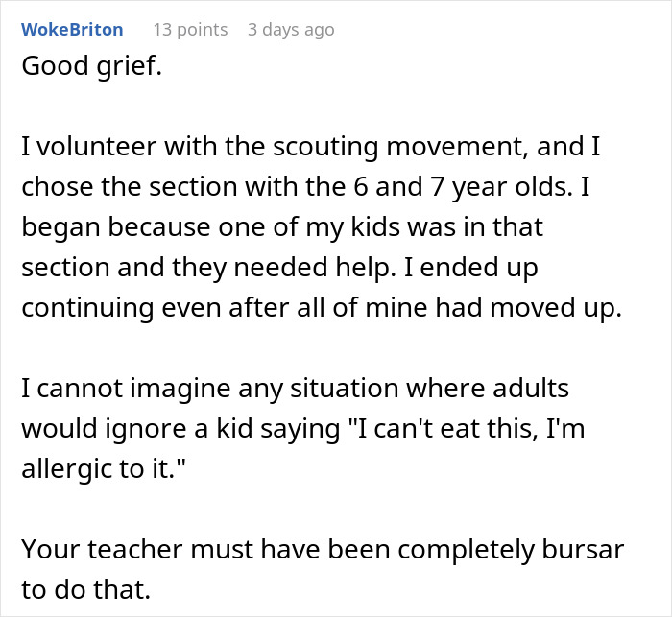Click the 13 points score label
This screenshot has width=672, height=617.
tap(190, 30)
